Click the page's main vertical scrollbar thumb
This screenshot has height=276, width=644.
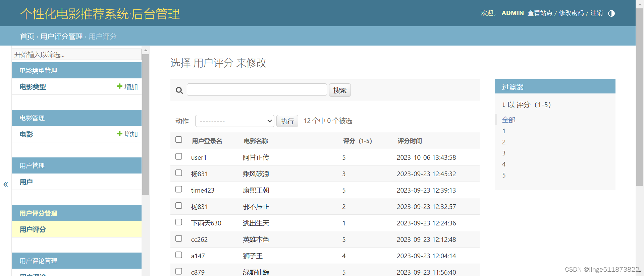click(x=640, y=97)
